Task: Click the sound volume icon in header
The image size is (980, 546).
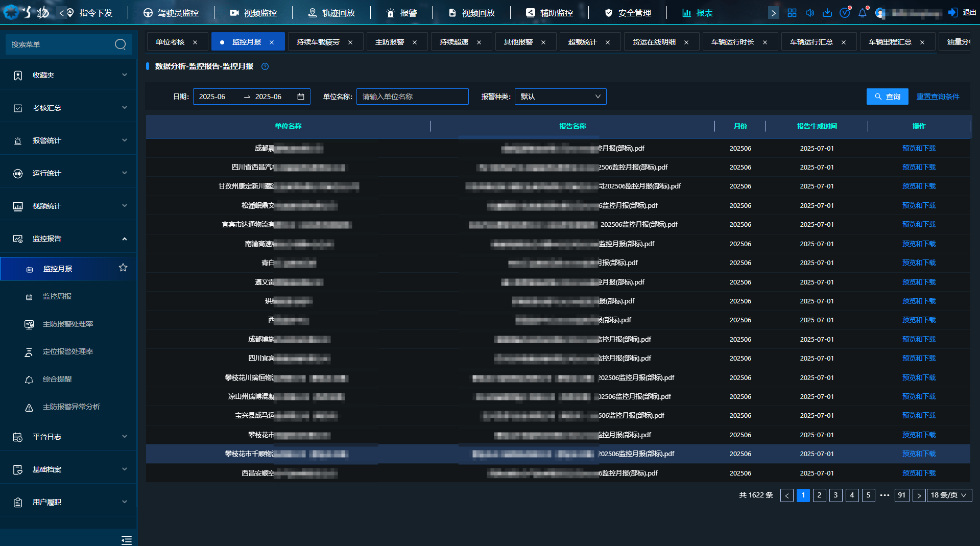Action: [x=809, y=13]
